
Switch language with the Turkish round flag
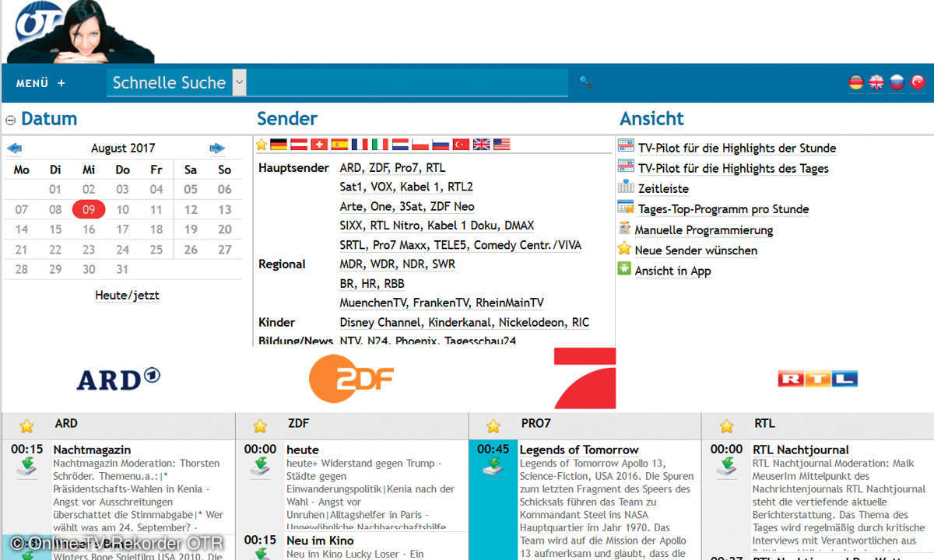(918, 82)
